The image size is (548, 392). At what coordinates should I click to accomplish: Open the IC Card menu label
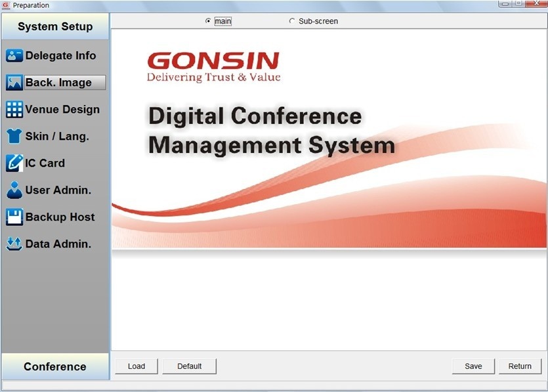click(x=45, y=163)
